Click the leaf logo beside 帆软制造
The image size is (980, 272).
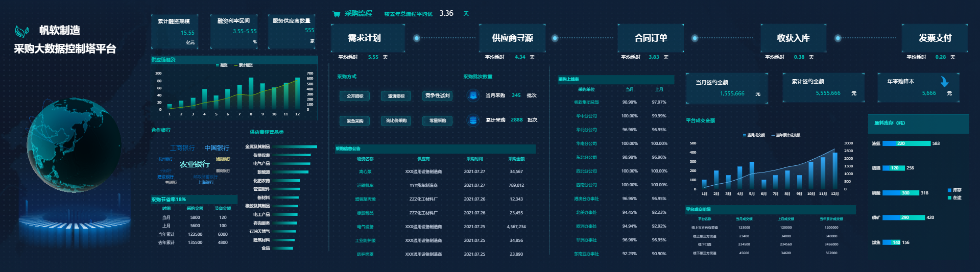pos(22,32)
